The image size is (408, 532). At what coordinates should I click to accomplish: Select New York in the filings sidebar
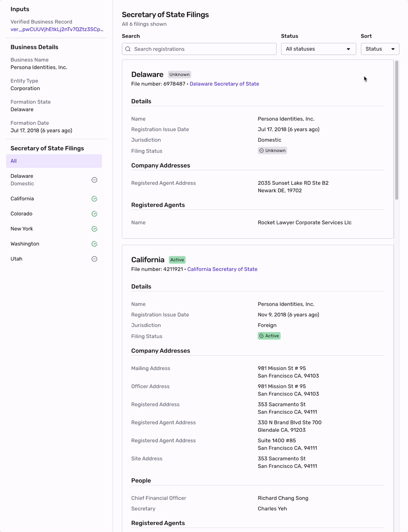54,229
